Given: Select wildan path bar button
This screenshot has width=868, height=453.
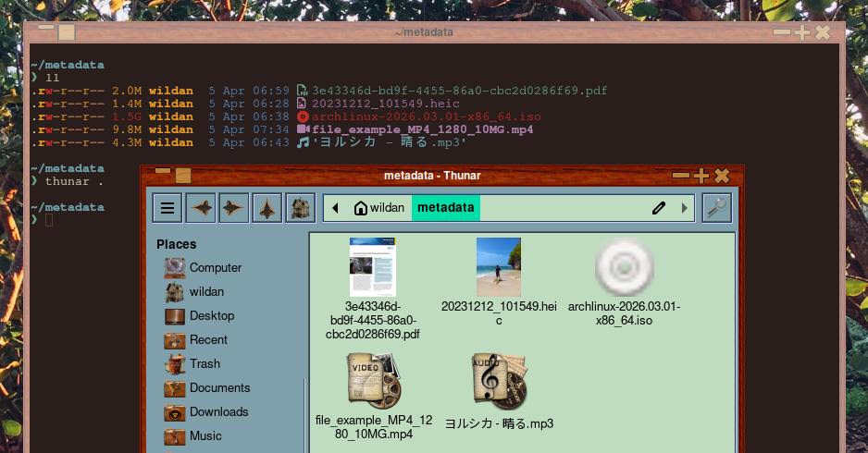Looking at the screenshot, I should click(x=379, y=208).
